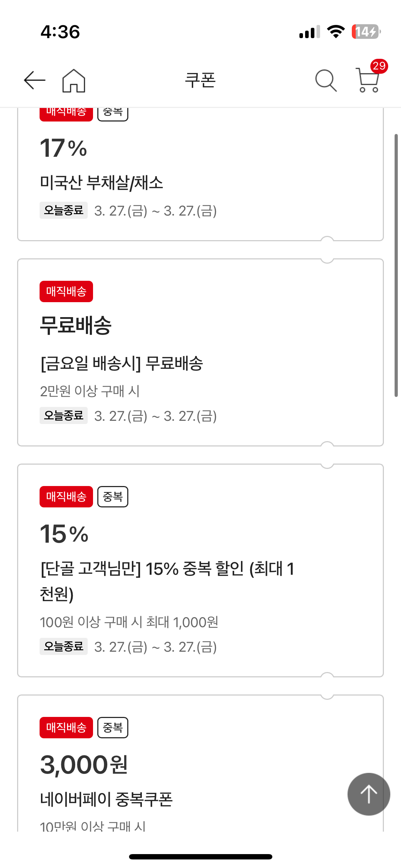Screen dimensions: 401x868
Task: Open the 3,000원 네이버페이 중복쿠폰
Action: (106, 799)
